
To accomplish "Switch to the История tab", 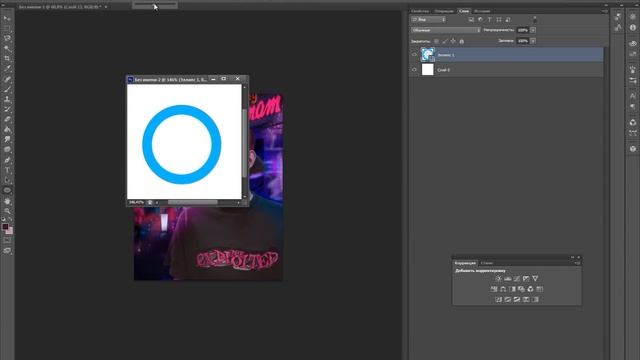I will point(482,11).
